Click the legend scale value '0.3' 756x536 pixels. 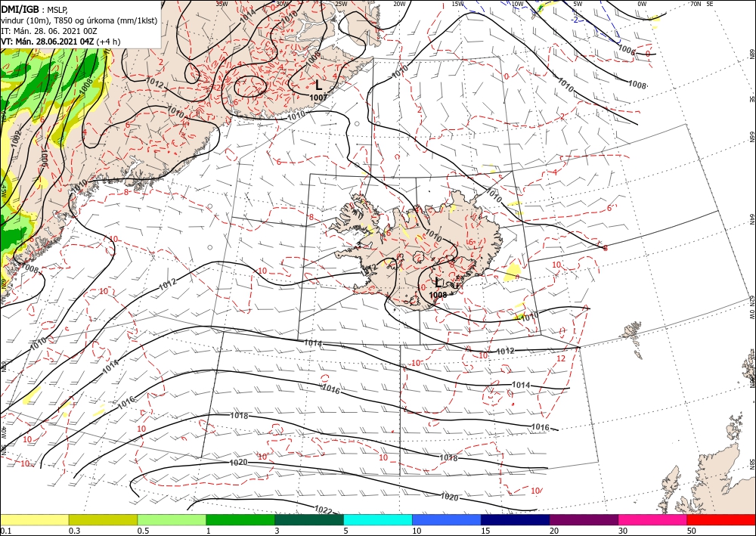click(75, 531)
